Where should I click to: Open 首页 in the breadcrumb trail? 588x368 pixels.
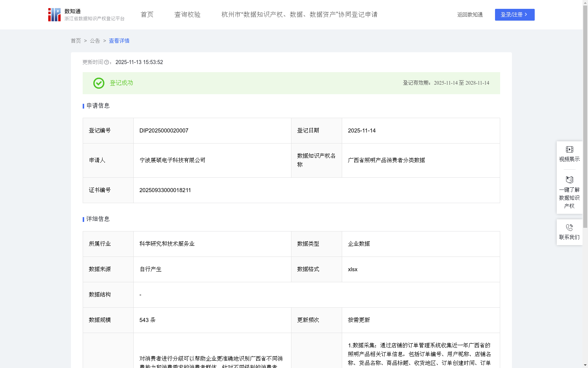coord(76,41)
